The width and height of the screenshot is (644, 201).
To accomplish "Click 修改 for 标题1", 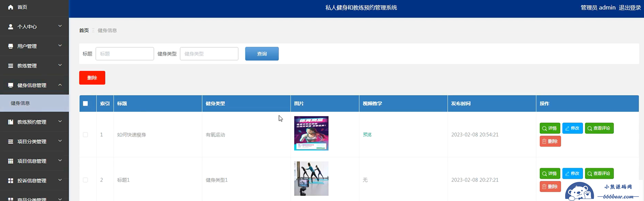I will tap(573, 173).
